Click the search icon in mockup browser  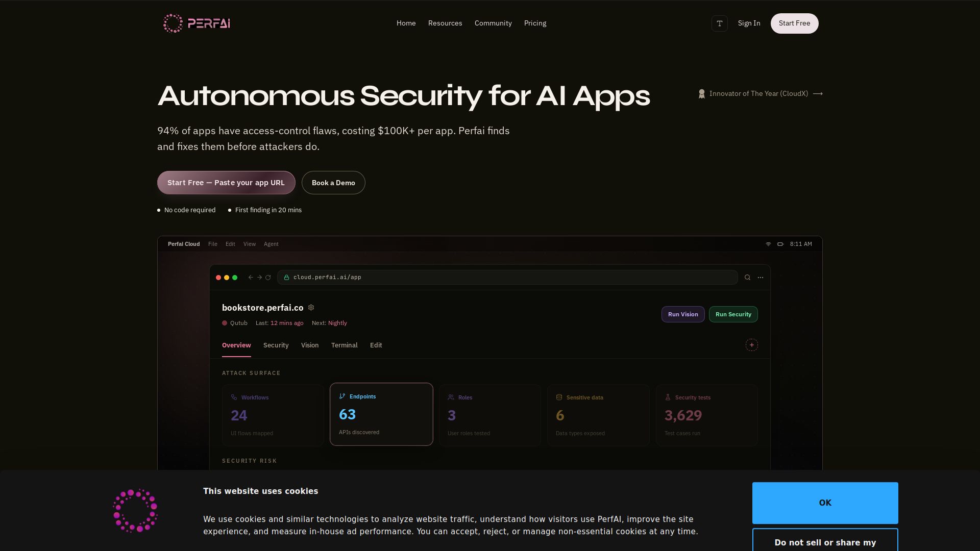click(x=747, y=278)
